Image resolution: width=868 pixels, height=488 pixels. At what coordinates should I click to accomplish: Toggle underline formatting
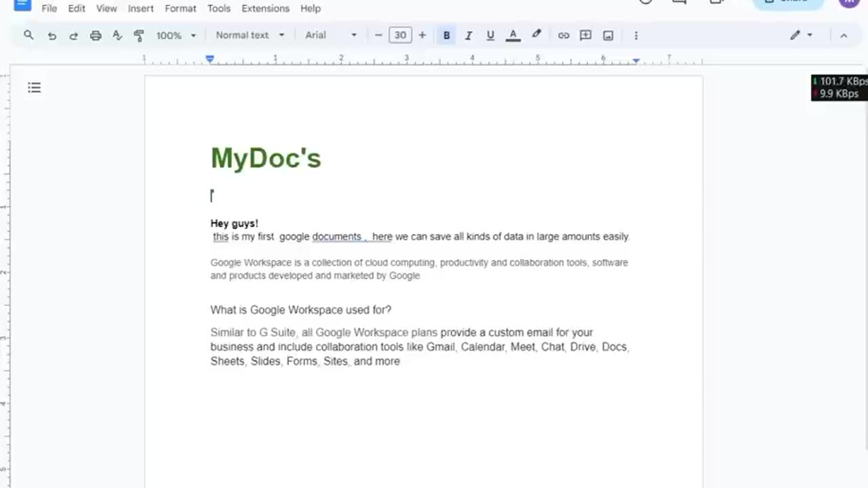(490, 35)
